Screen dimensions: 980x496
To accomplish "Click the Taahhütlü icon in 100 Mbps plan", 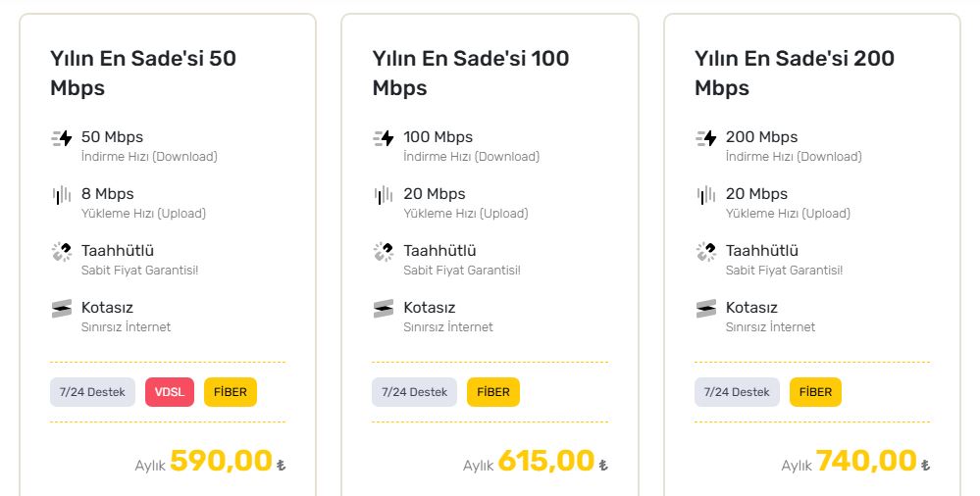I will tap(384, 252).
